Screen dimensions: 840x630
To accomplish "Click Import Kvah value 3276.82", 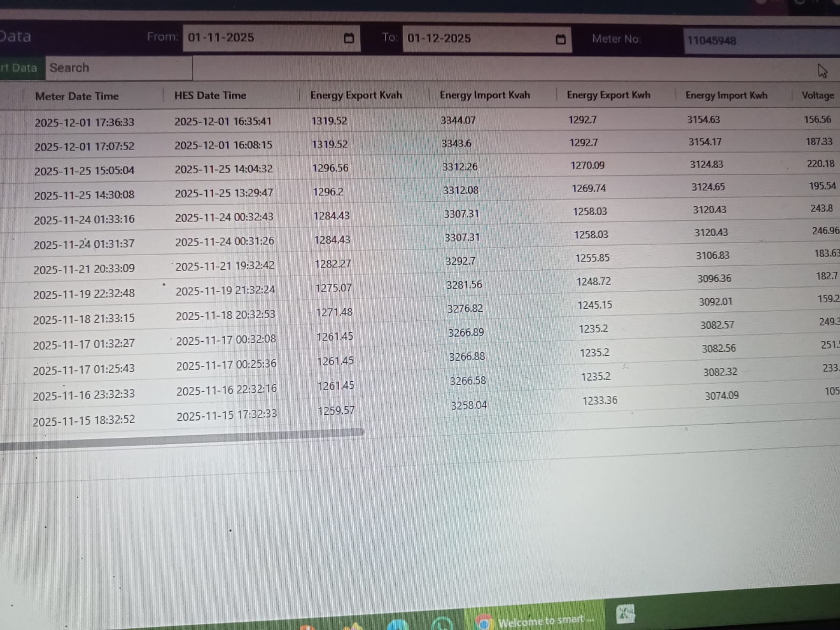I will 465,308.
